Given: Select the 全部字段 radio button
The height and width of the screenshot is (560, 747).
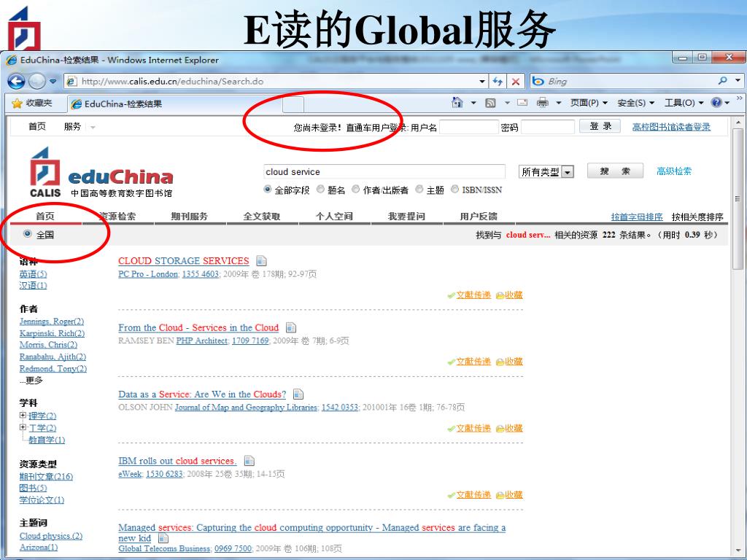Looking at the screenshot, I should [x=267, y=190].
